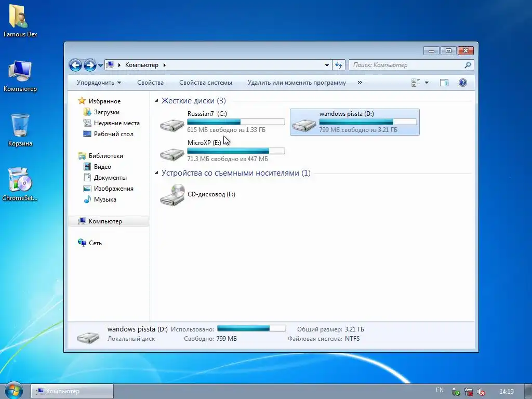Click the Музыка note icon

coord(87,199)
